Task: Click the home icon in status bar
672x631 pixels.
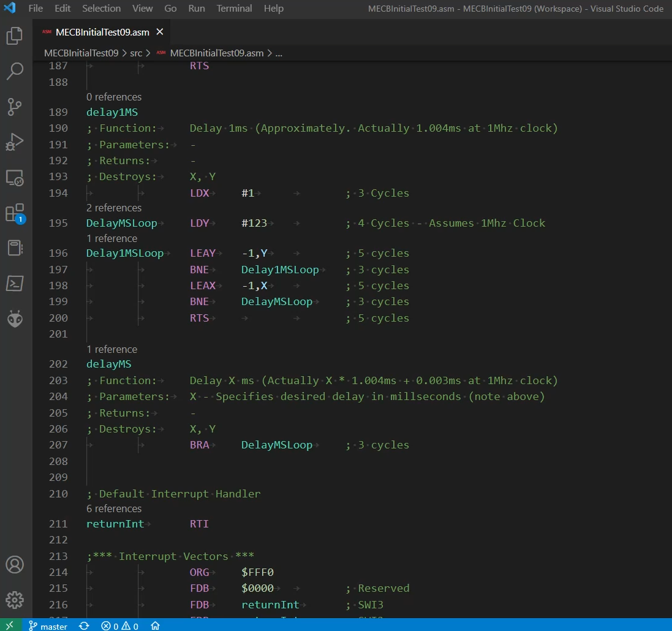Action: coord(156,625)
